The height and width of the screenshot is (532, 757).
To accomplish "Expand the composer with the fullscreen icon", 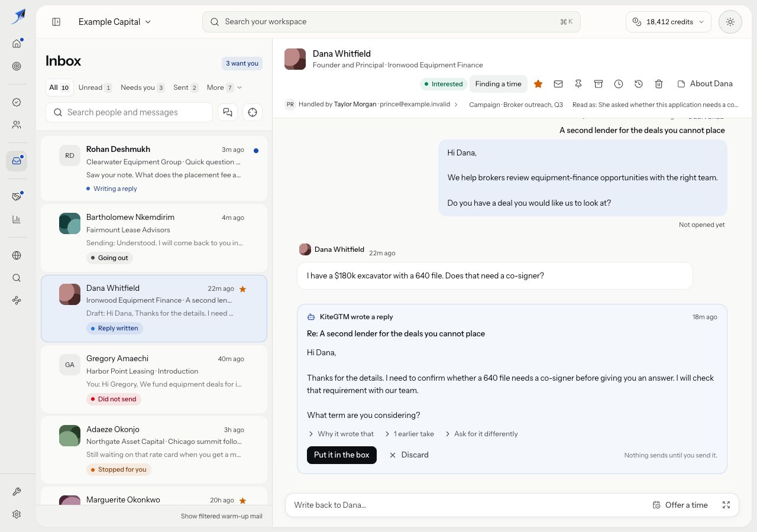I will pyautogui.click(x=726, y=505).
